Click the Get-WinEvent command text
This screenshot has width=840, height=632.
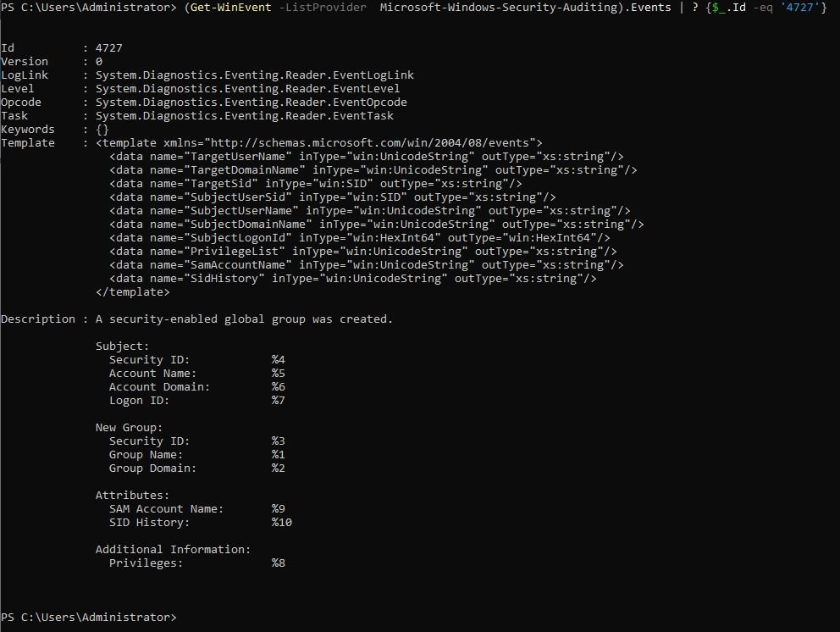(230, 8)
